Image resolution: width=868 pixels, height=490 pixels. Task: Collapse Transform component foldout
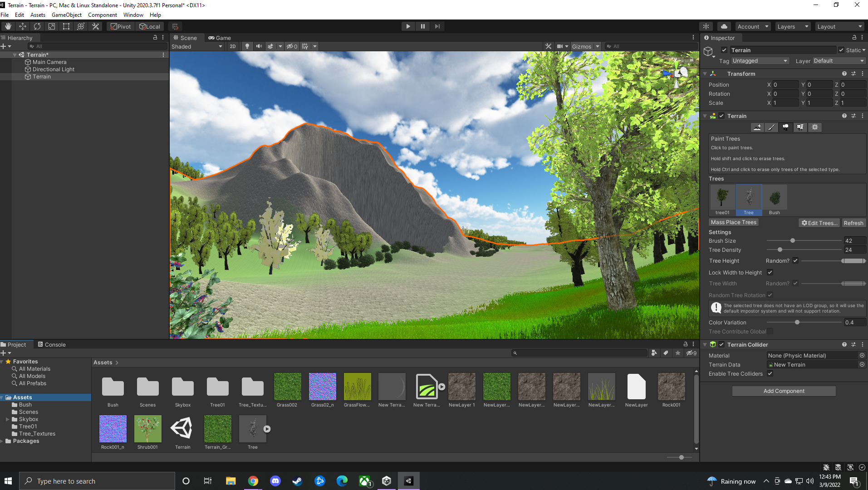coord(705,74)
